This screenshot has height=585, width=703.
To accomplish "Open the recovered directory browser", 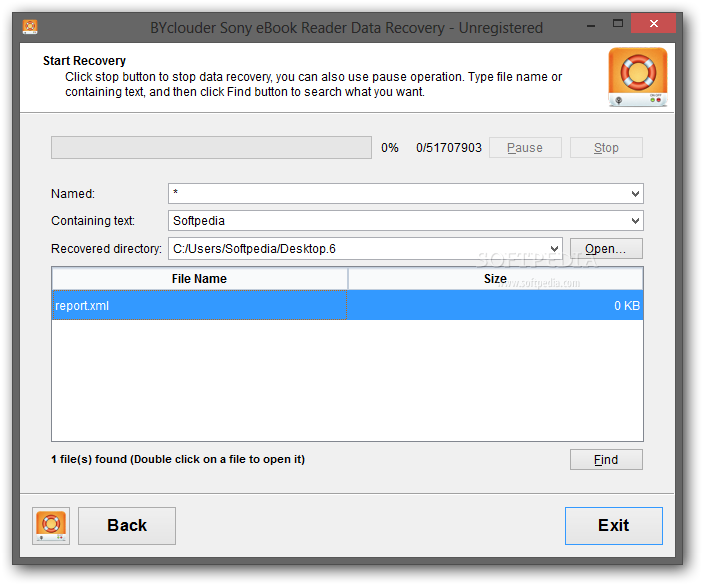I will [606, 248].
